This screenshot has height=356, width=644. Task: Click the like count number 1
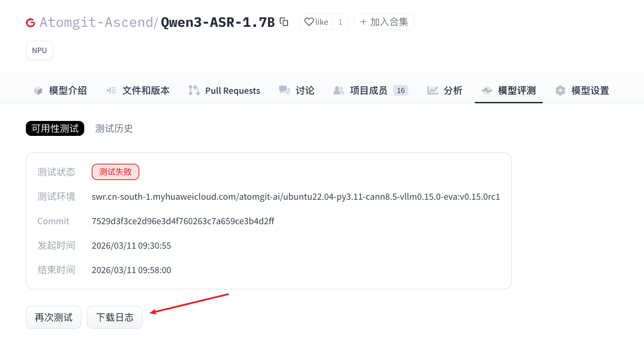(x=340, y=22)
